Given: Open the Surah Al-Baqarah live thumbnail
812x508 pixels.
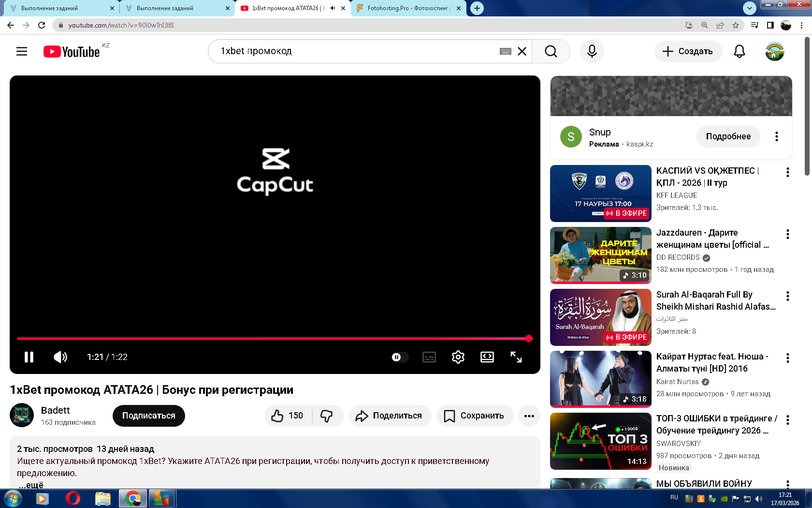Looking at the screenshot, I should click(x=601, y=317).
